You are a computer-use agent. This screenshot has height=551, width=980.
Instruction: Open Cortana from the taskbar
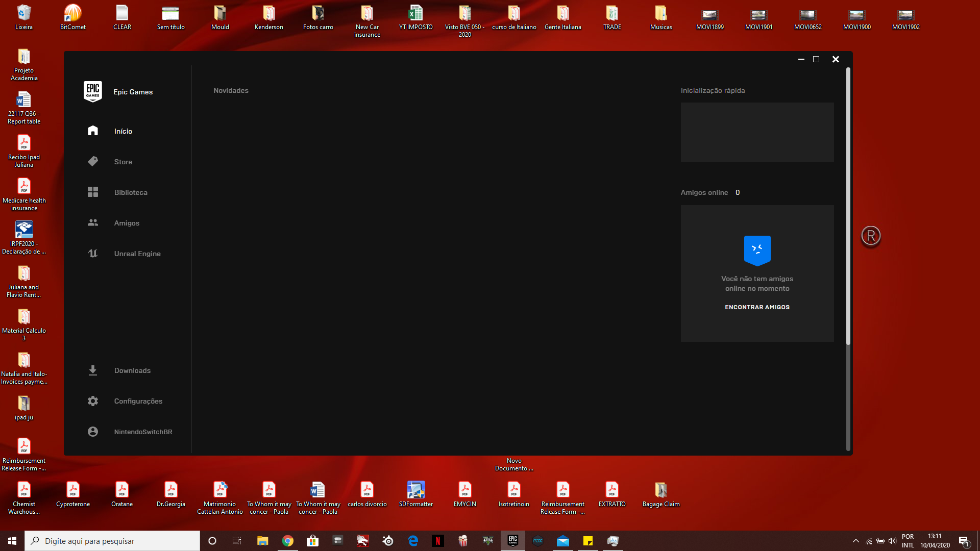point(212,541)
